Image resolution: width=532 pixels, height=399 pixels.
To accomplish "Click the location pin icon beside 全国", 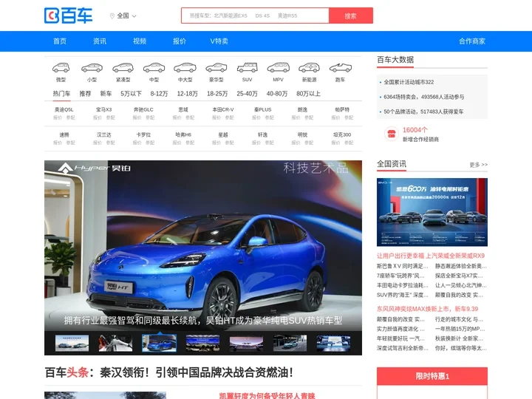I will click(x=112, y=16).
